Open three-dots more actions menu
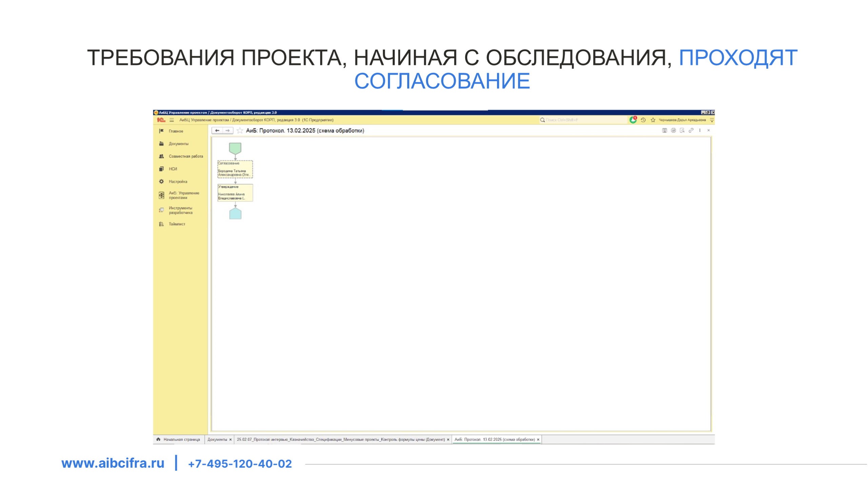This screenshot has height=488, width=868. 700,131
